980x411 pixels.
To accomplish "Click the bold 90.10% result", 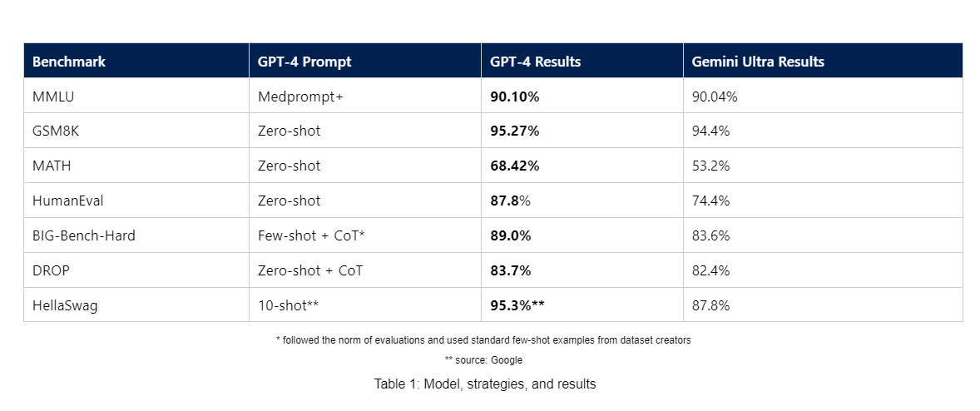I will [515, 97].
